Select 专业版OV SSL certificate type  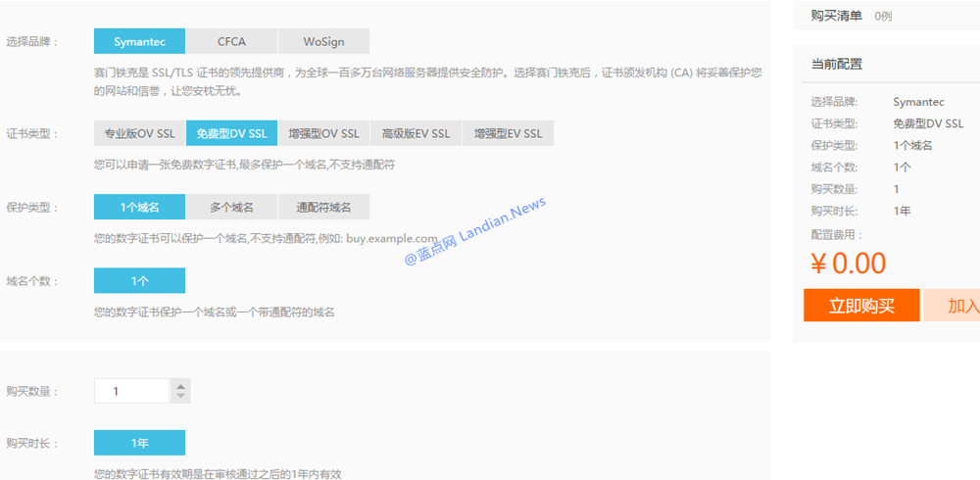tap(139, 133)
